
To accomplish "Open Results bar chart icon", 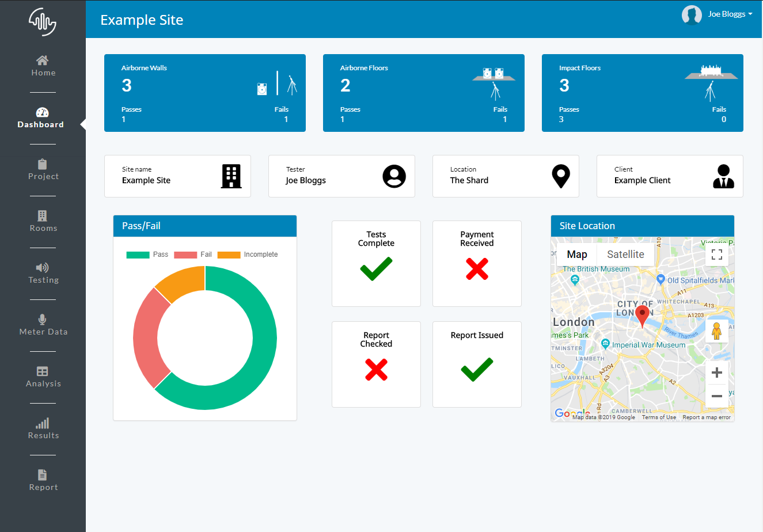I will (x=43, y=424).
